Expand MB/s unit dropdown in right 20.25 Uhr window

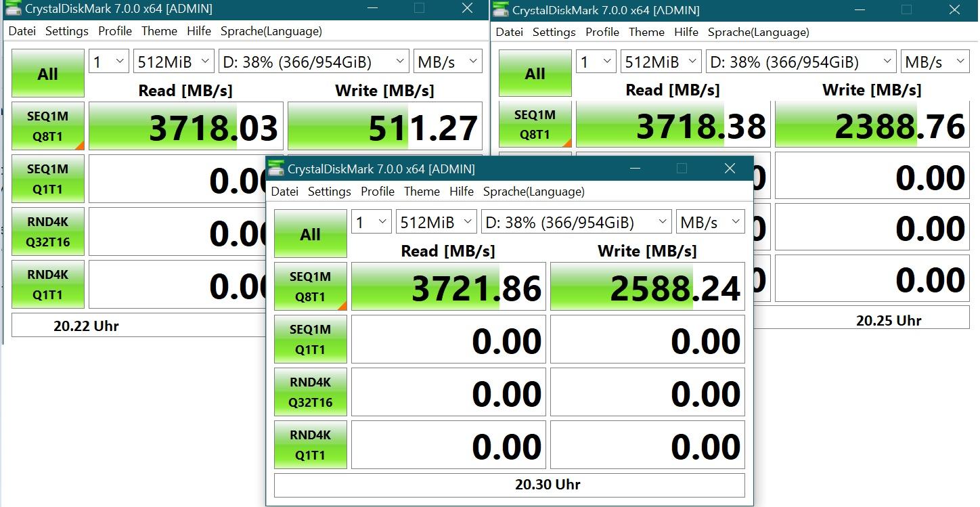pyautogui.click(x=935, y=62)
